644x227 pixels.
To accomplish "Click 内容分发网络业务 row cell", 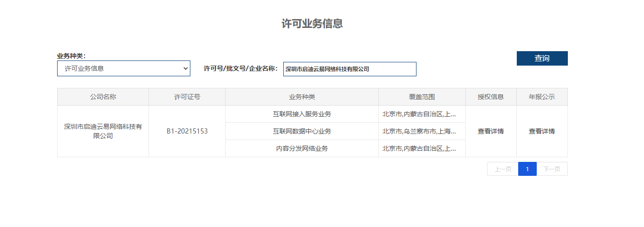I will (x=302, y=148).
